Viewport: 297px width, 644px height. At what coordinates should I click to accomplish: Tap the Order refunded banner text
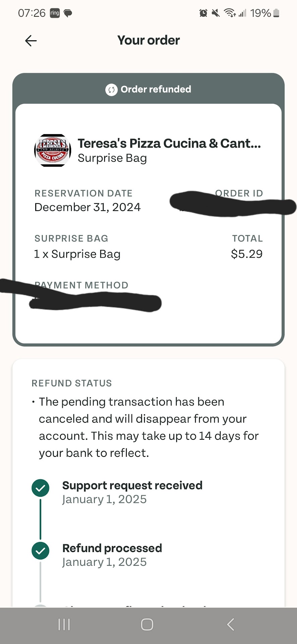[x=156, y=89]
